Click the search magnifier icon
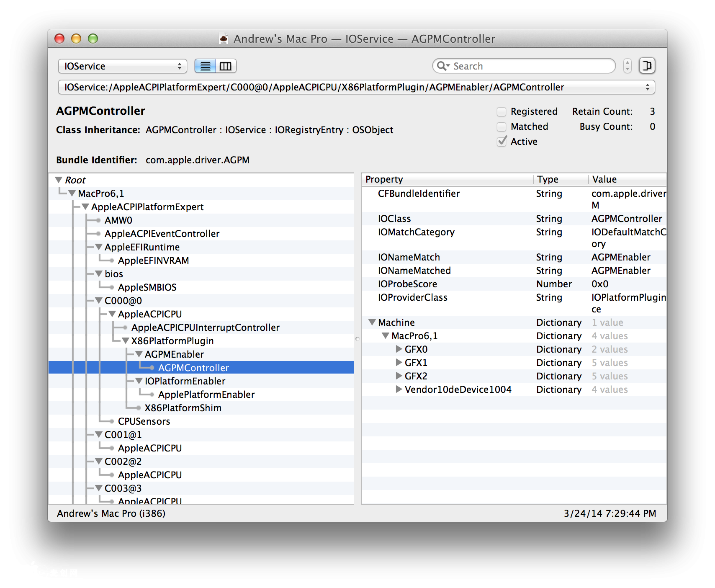Viewport: 715px width, 588px height. [442, 66]
